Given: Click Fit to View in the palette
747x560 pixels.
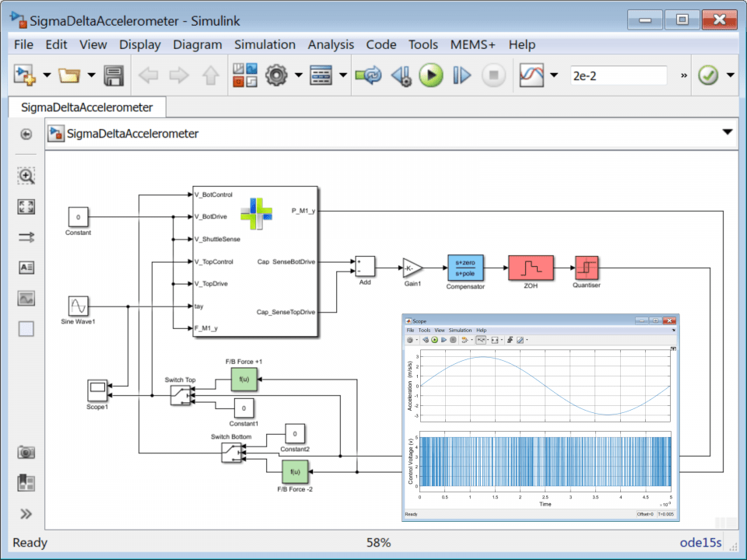Looking at the screenshot, I should [26, 206].
